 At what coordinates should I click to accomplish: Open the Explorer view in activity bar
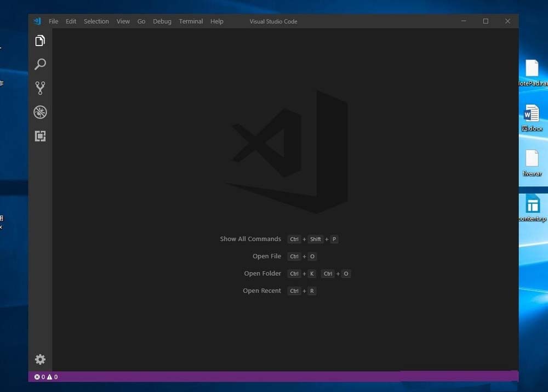[40, 41]
